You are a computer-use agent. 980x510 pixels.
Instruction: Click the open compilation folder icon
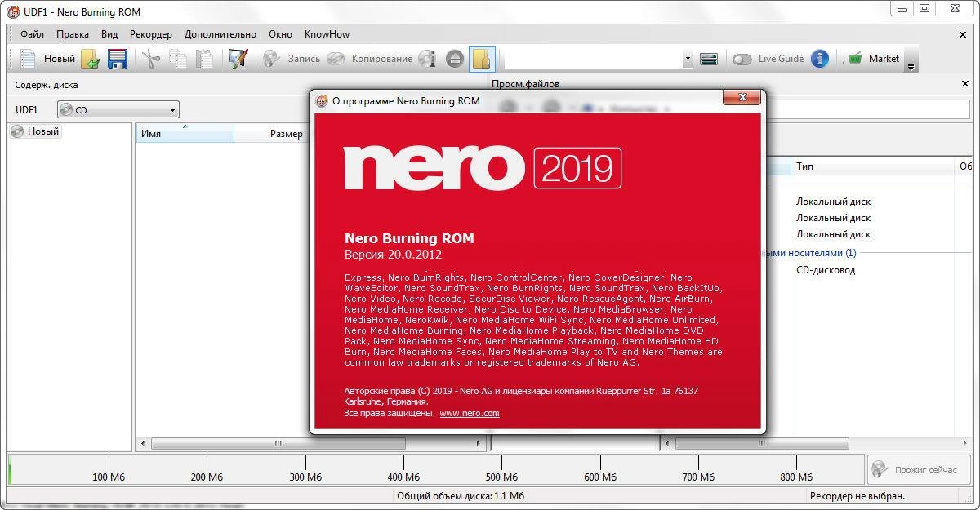pyautogui.click(x=90, y=59)
